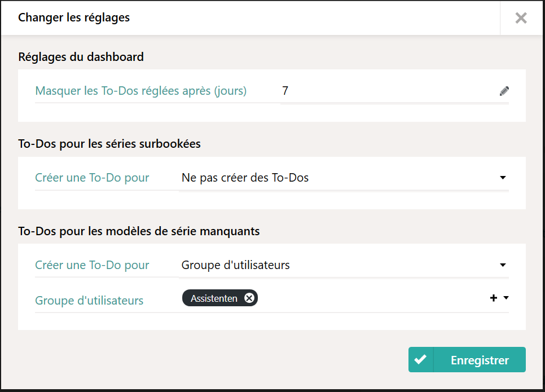Image resolution: width=545 pixels, height=392 pixels.
Task: Click the dropdown arrow next to the plus icon
Action: pos(505,298)
